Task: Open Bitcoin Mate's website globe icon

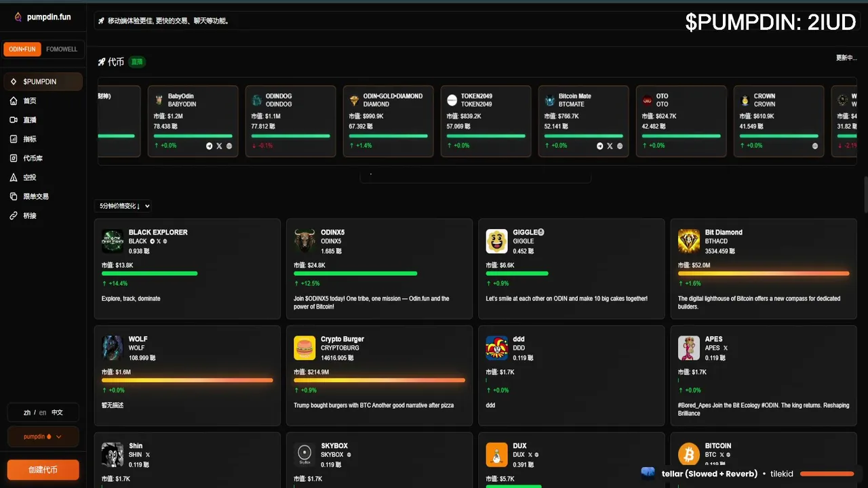Action: tap(620, 146)
